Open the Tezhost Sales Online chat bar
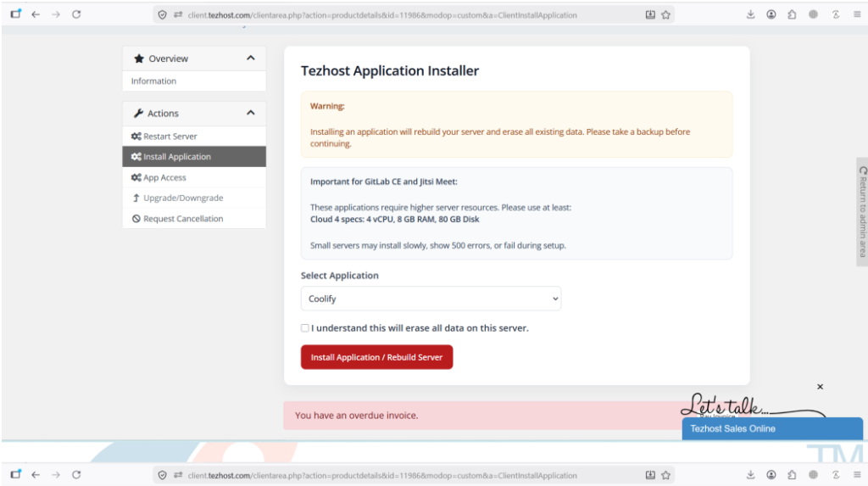This screenshot has width=868, height=486. (x=772, y=429)
